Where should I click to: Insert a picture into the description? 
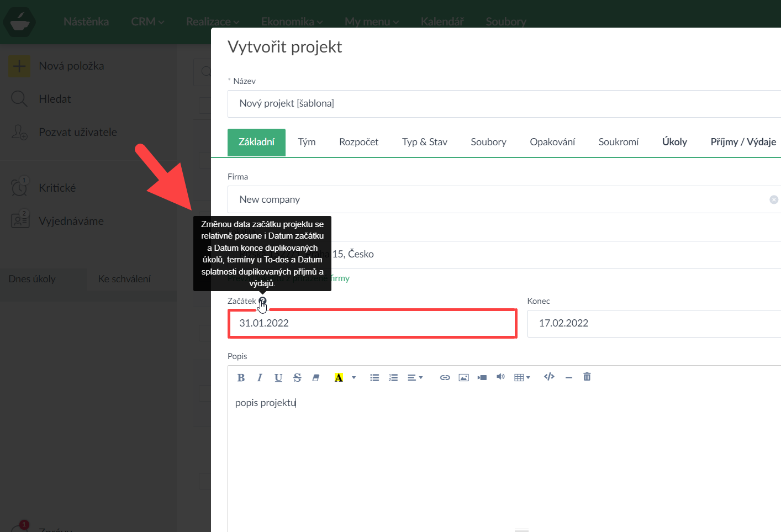(x=463, y=378)
